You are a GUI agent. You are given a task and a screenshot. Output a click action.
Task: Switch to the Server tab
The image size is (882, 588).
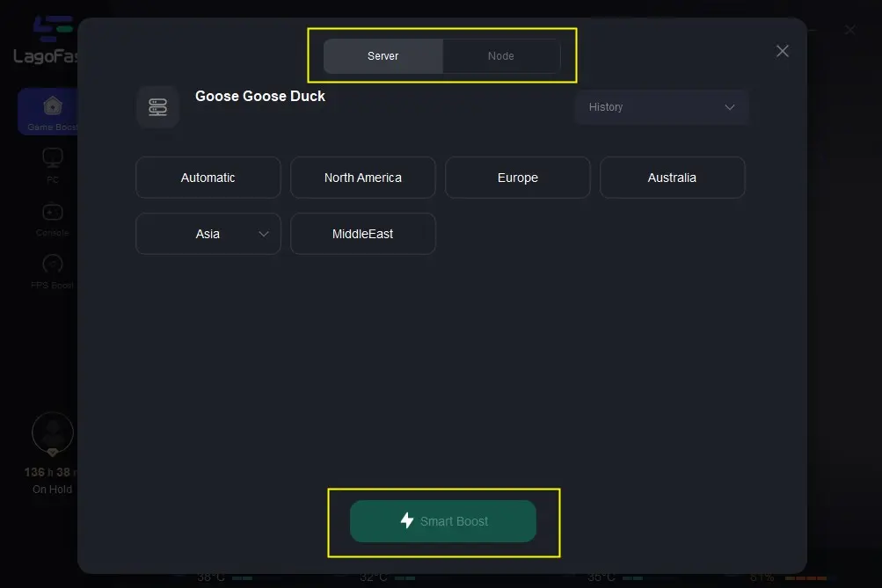(x=383, y=56)
